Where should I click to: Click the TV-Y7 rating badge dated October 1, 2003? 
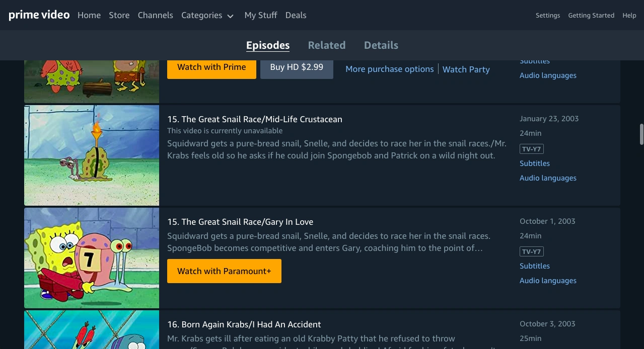click(532, 251)
